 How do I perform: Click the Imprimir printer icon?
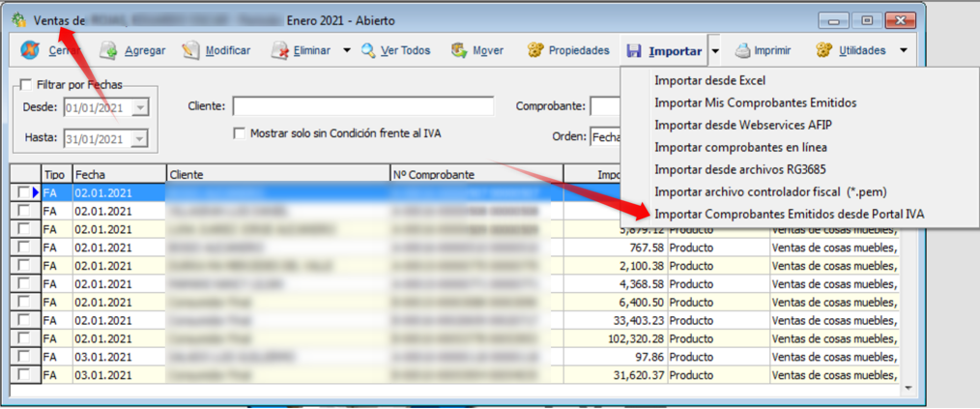click(742, 50)
